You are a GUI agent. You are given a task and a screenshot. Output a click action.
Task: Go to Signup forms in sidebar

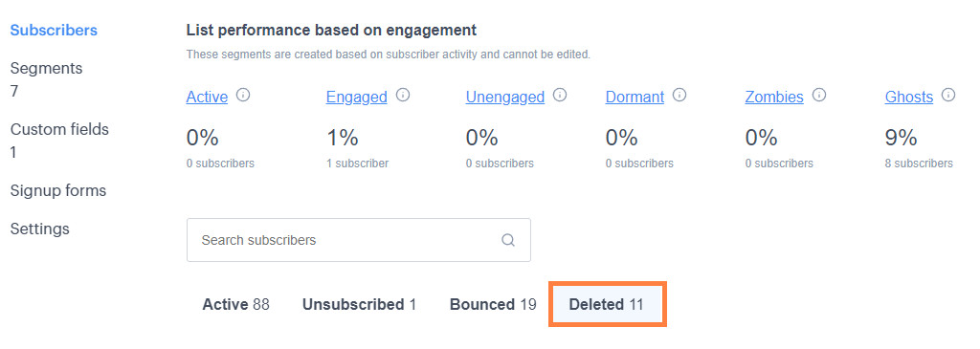(58, 190)
